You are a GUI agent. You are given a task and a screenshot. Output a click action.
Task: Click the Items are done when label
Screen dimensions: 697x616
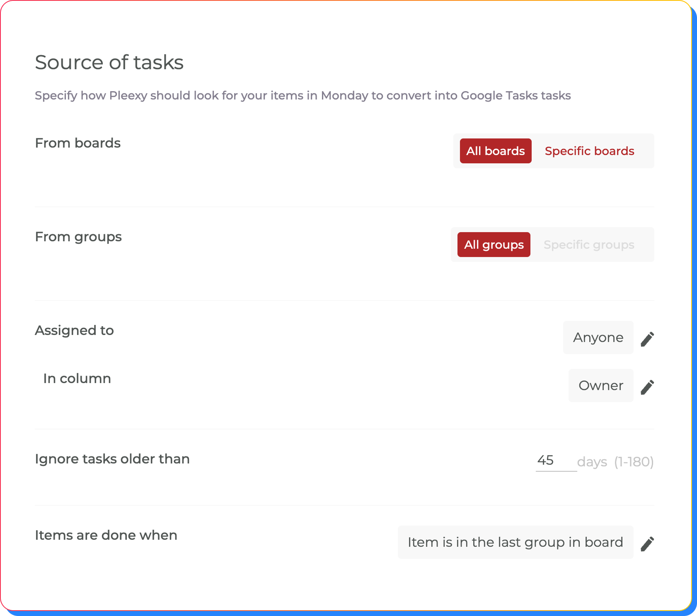tap(106, 535)
